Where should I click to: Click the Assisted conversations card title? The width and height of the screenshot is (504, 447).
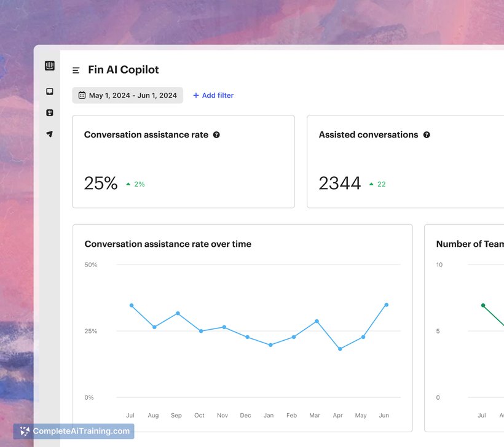[x=368, y=135]
